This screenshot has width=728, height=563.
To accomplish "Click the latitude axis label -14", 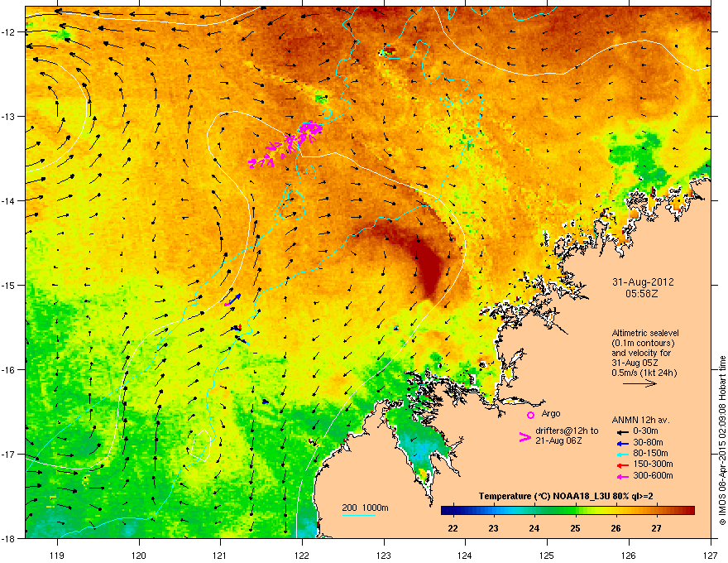I will tap(8, 200).
